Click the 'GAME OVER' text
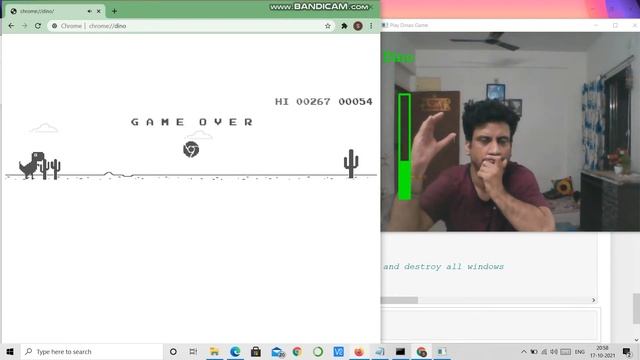640x360 pixels. [x=192, y=122]
